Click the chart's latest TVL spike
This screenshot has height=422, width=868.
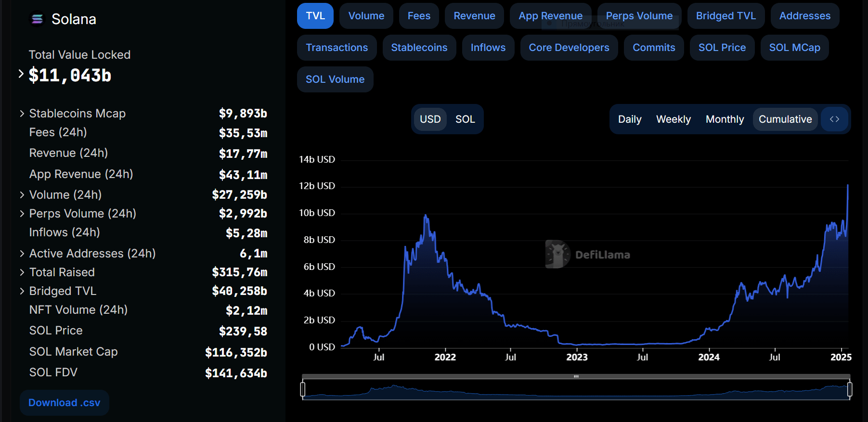(x=847, y=186)
